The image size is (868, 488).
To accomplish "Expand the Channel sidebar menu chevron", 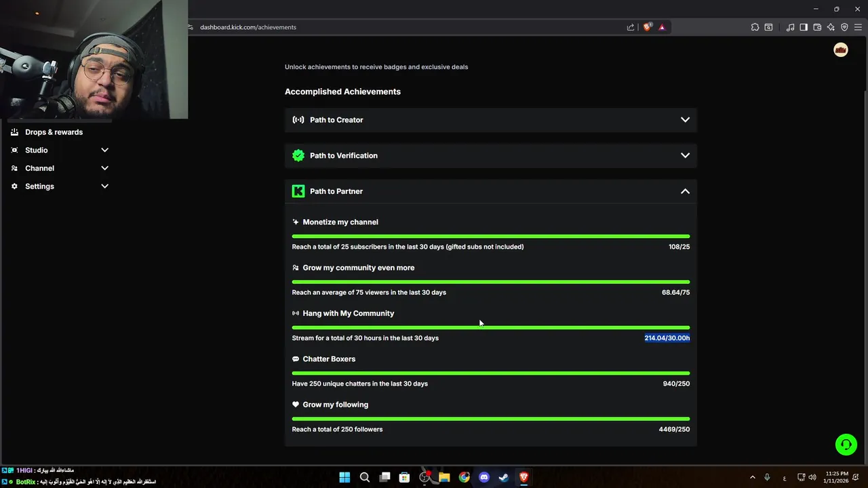I will [x=104, y=168].
